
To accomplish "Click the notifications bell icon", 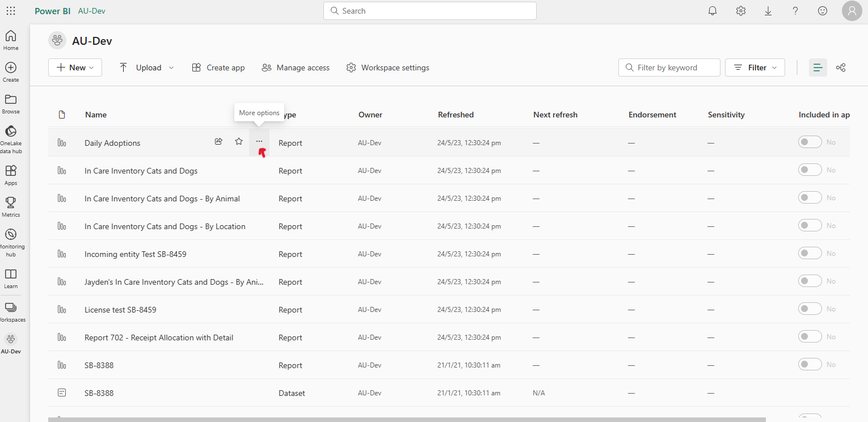I will pos(713,11).
